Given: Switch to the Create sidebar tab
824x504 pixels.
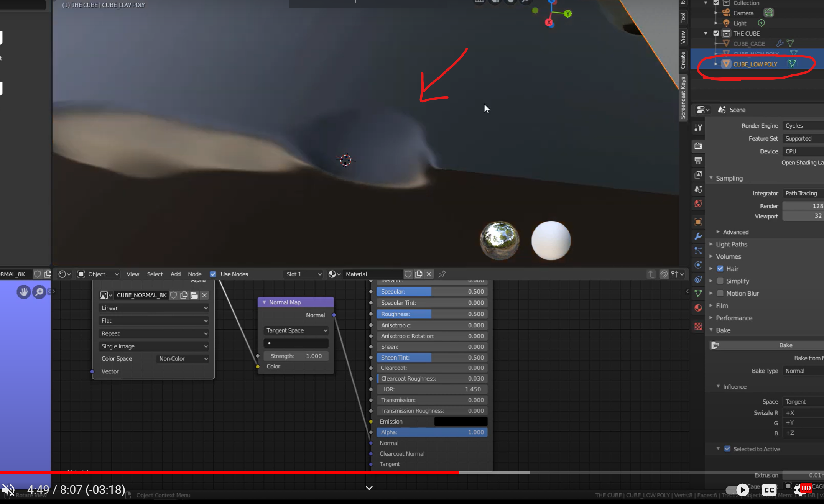Looking at the screenshot, I should point(683,60).
